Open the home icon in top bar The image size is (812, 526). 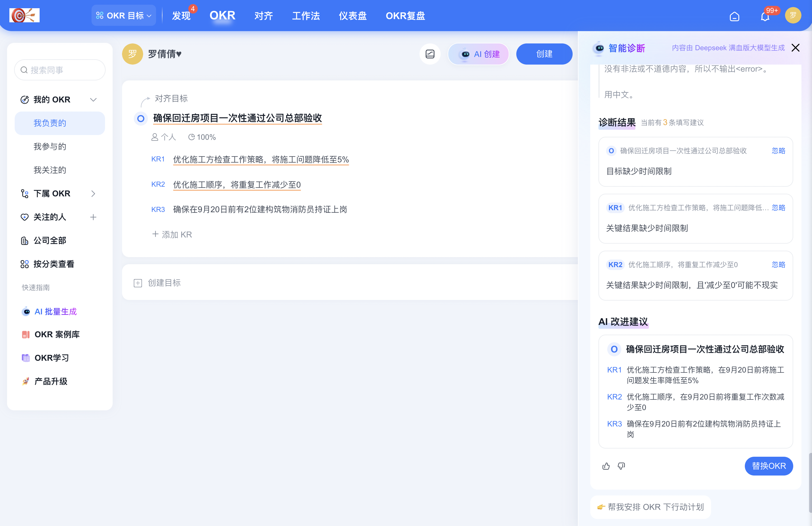[735, 16]
